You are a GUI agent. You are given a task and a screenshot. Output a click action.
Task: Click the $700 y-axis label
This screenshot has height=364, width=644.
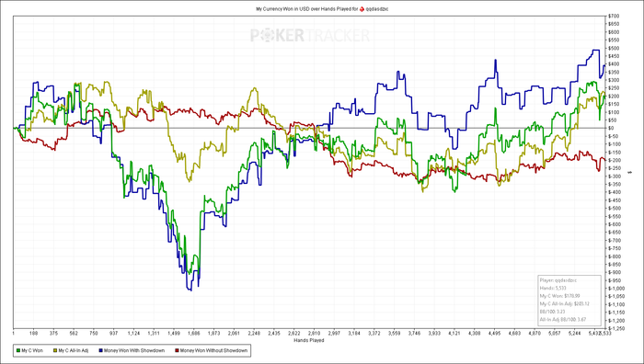pos(614,16)
